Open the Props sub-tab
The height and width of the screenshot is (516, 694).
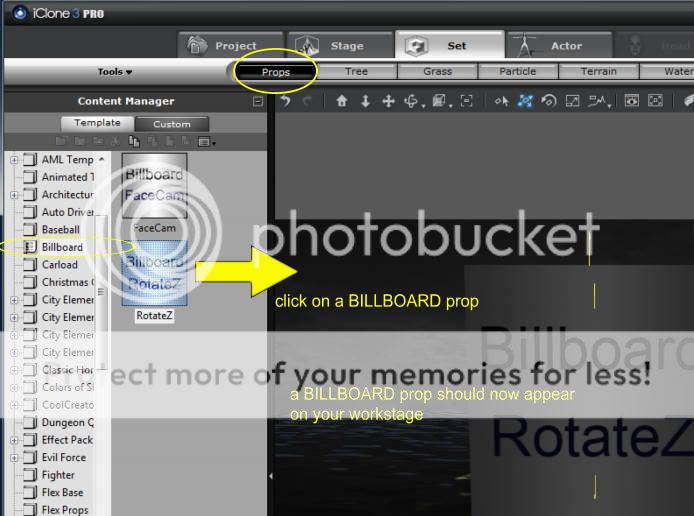[276, 72]
